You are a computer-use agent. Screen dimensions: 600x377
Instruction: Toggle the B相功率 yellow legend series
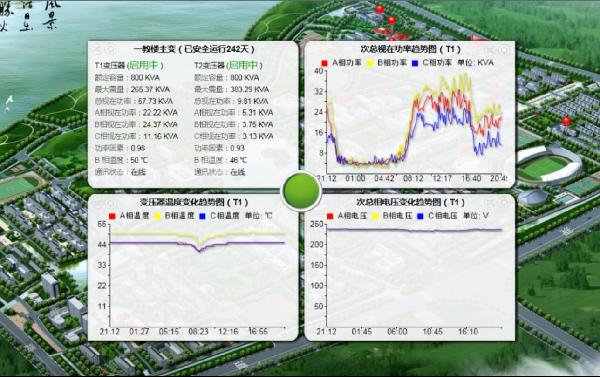tap(386, 63)
